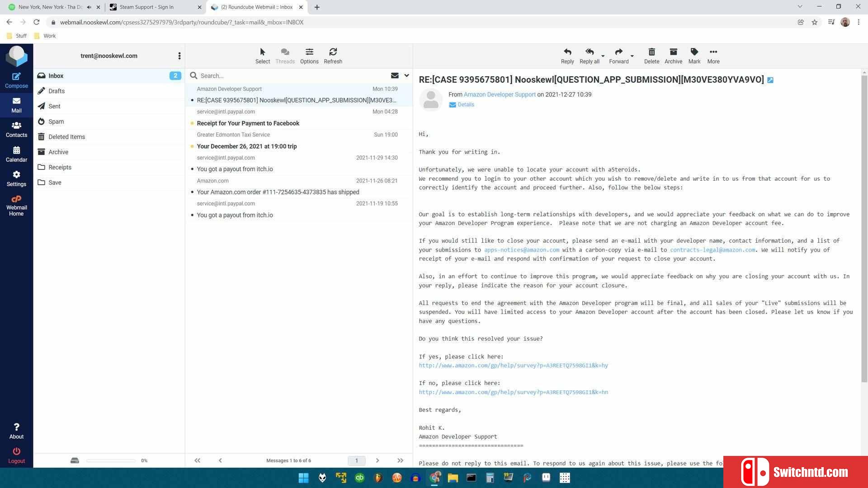Open the Deleted Items folder

[x=109, y=137]
